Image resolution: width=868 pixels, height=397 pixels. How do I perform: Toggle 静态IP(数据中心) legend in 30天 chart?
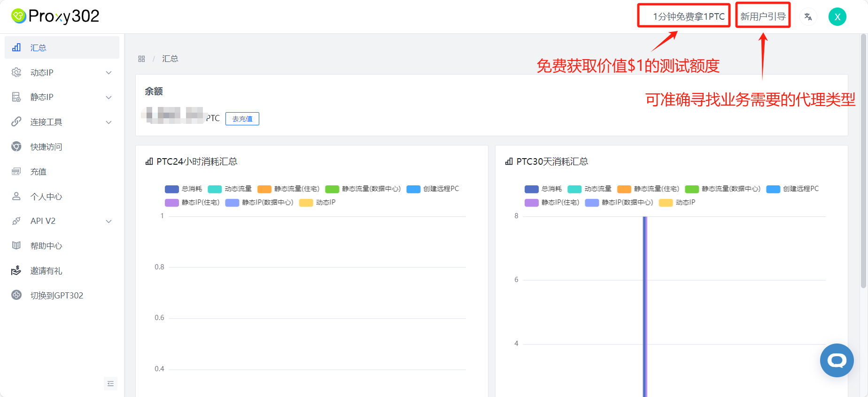[x=619, y=202]
